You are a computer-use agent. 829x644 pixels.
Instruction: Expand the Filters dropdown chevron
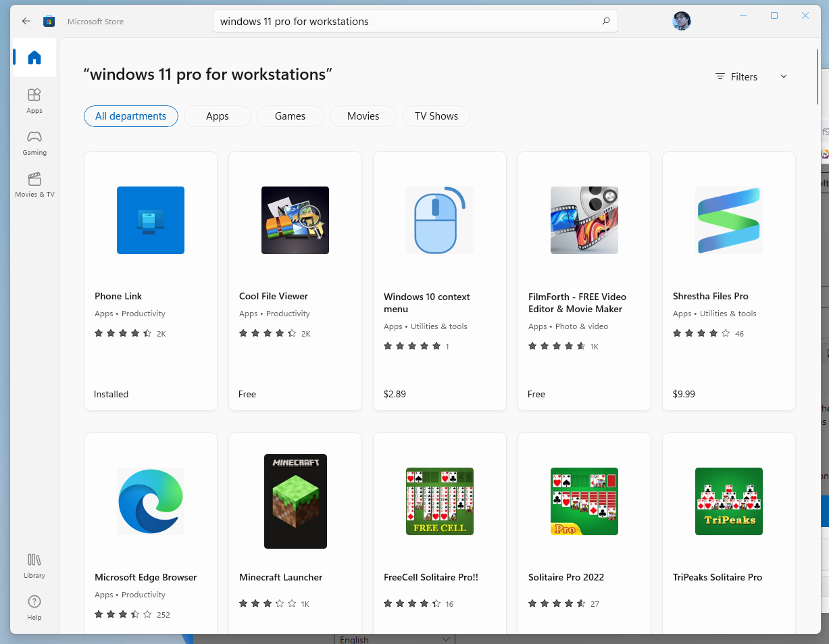click(x=784, y=76)
